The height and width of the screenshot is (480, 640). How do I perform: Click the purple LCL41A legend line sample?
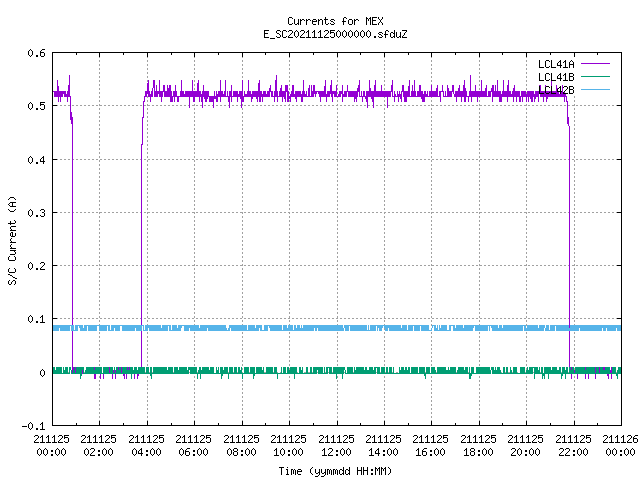coord(595,64)
